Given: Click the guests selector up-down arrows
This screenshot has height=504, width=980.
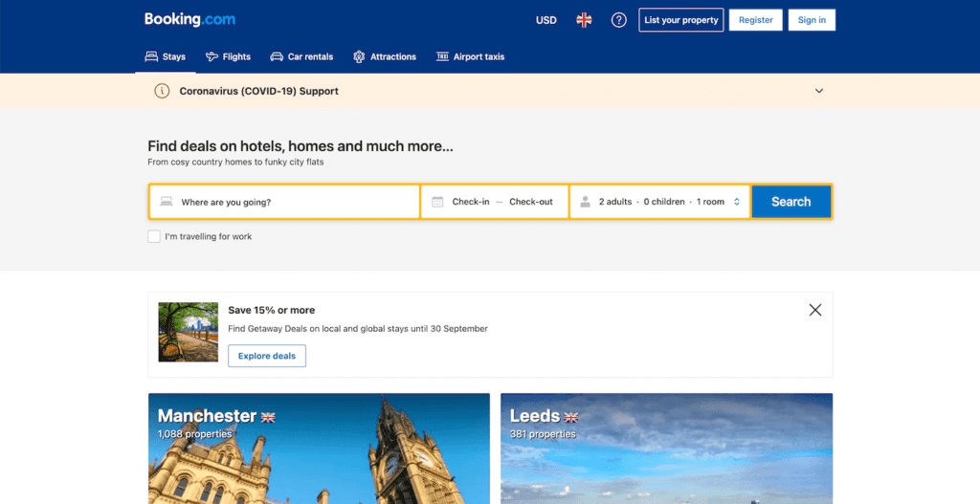Looking at the screenshot, I should tap(737, 202).
